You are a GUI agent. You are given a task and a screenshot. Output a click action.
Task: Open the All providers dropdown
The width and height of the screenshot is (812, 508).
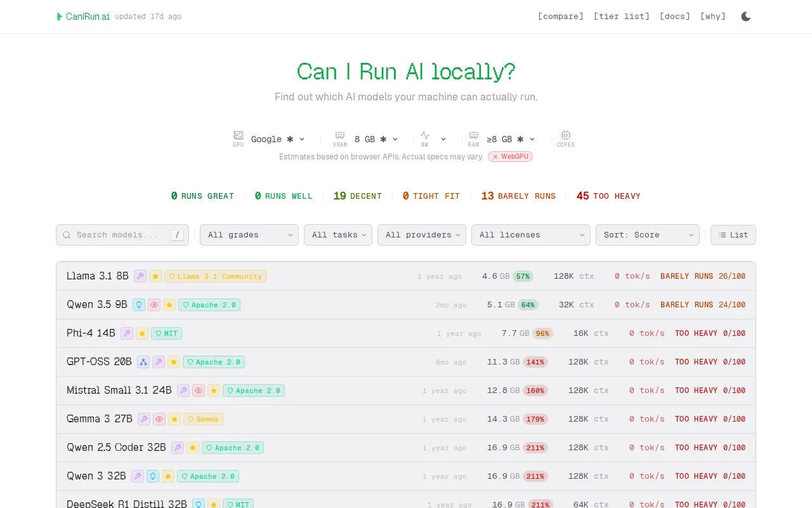click(422, 235)
